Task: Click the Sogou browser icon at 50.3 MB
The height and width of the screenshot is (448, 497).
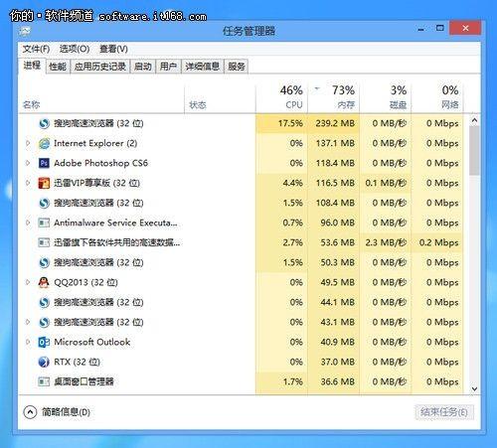Action: 44,262
